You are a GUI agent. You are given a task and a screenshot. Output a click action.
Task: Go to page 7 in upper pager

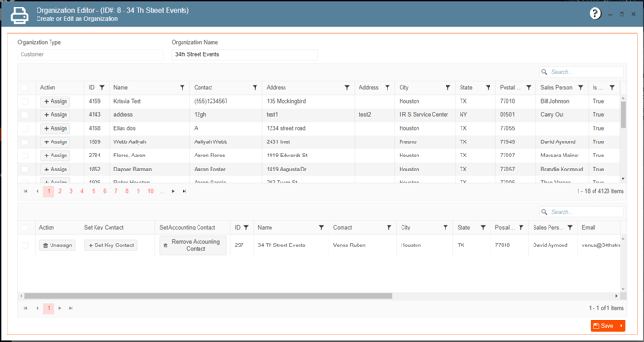[116, 191]
